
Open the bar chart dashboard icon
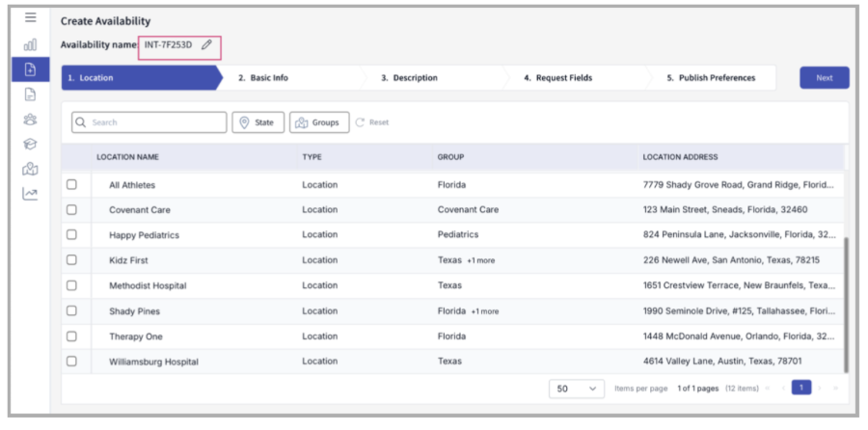(31, 44)
